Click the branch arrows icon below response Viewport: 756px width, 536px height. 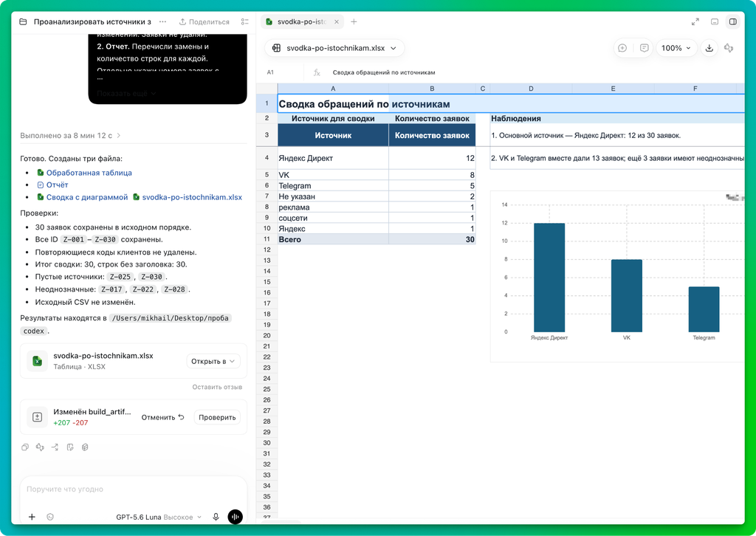[x=55, y=447]
